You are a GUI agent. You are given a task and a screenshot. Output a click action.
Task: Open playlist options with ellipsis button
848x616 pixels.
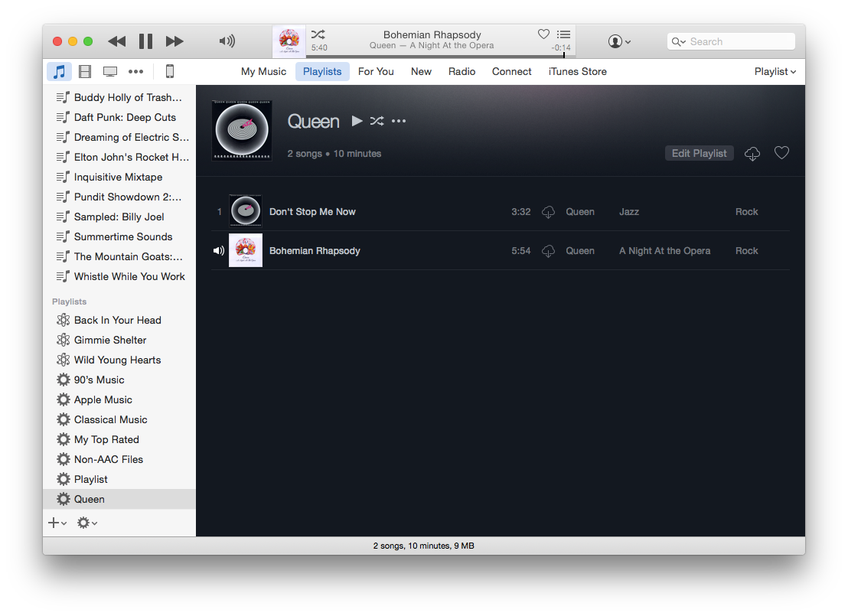pos(398,121)
